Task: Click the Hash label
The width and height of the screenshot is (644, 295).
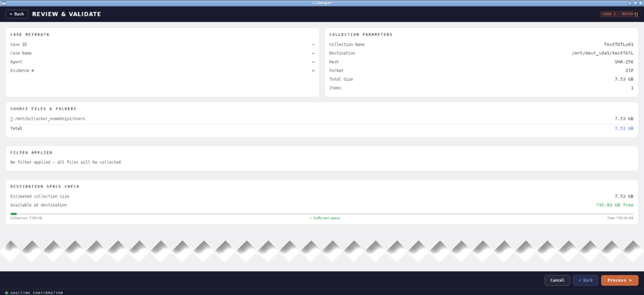Action: pos(334,62)
